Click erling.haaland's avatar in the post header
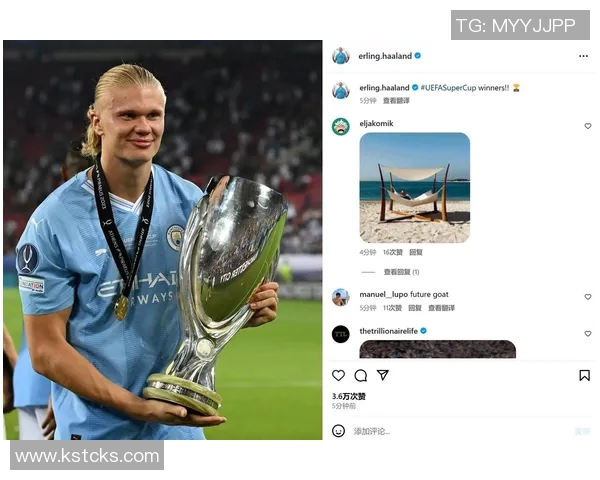The width and height of the screenshot is (600, 480). (x=341, y=56)
